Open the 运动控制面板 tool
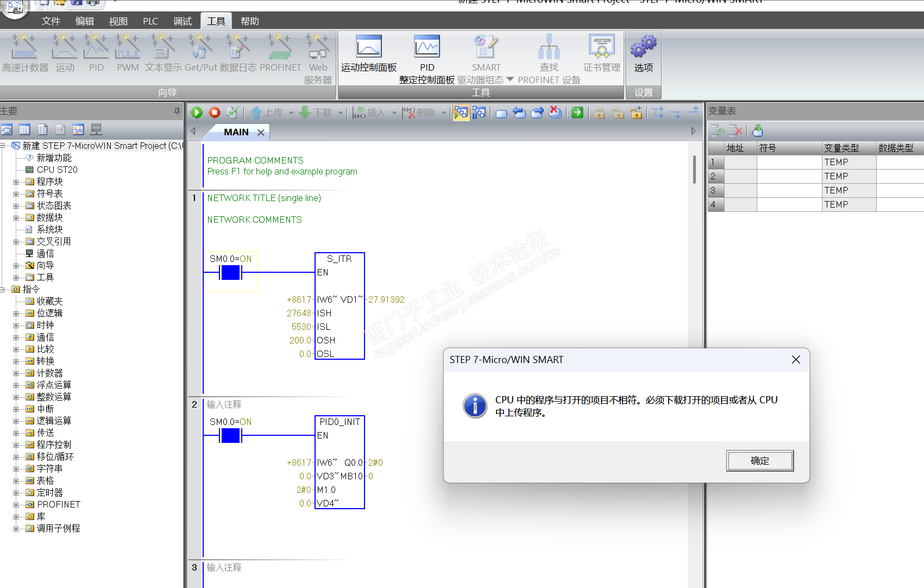This screenshot has width=924, height=588. pyautogui.click(x=369, y=54)
